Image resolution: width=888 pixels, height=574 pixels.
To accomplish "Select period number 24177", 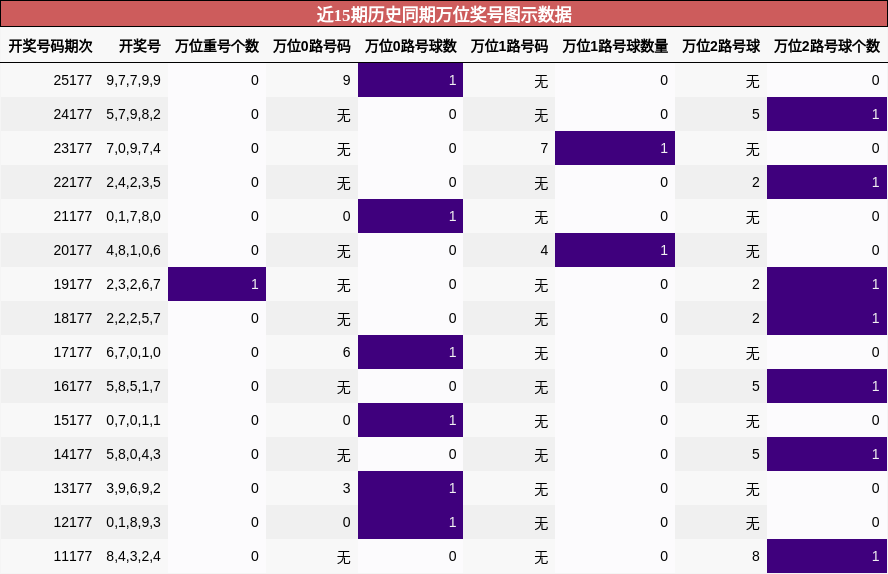I will pyautogui.click(x=72, y=114).
